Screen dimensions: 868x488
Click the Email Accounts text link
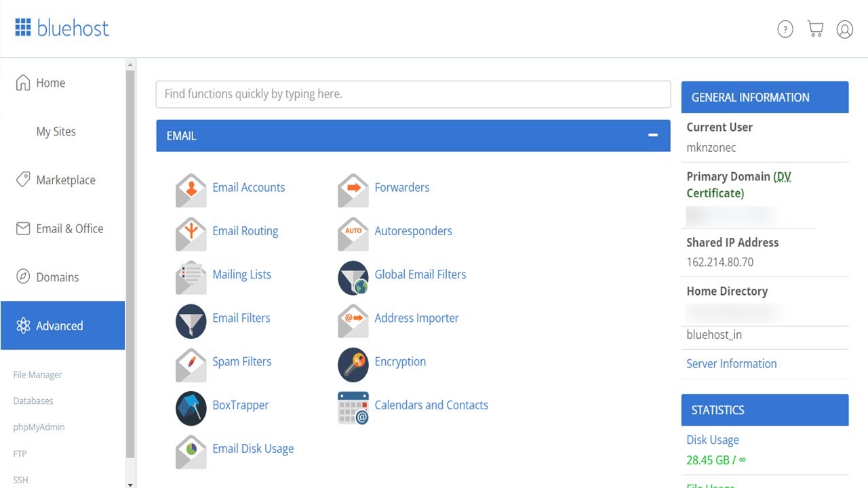(249, 188)
